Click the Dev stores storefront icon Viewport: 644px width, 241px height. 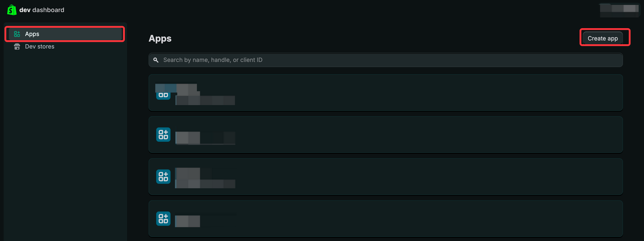(x=17, y=47)
